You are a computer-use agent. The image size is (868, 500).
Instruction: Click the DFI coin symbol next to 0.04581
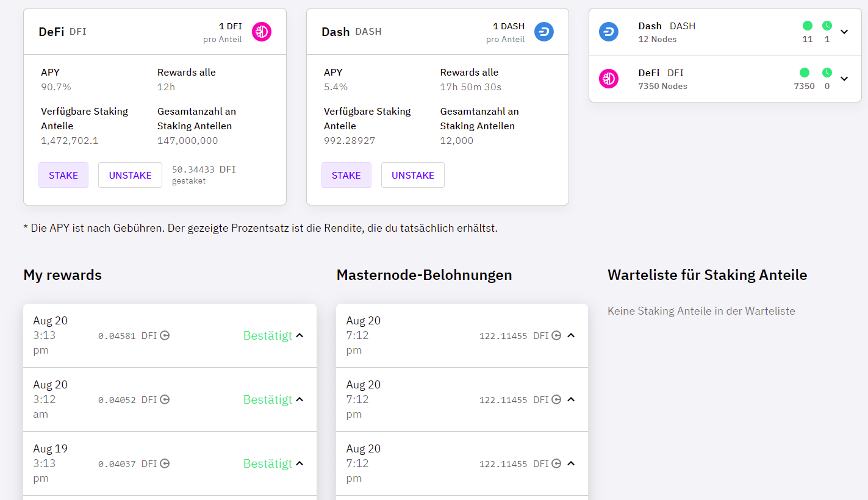165,335
